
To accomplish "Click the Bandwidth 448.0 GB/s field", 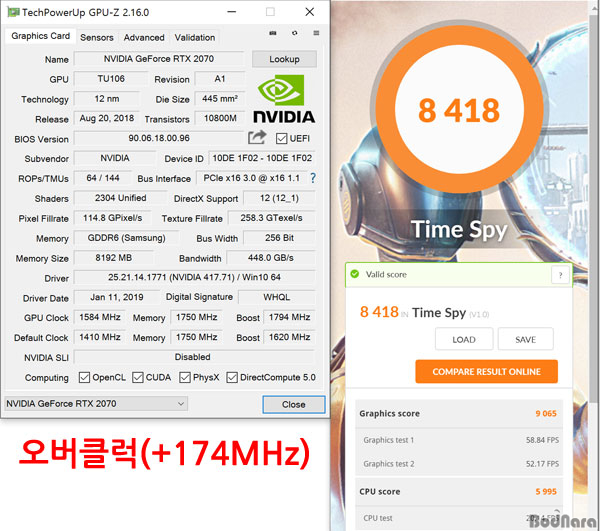I will (271, 257).
